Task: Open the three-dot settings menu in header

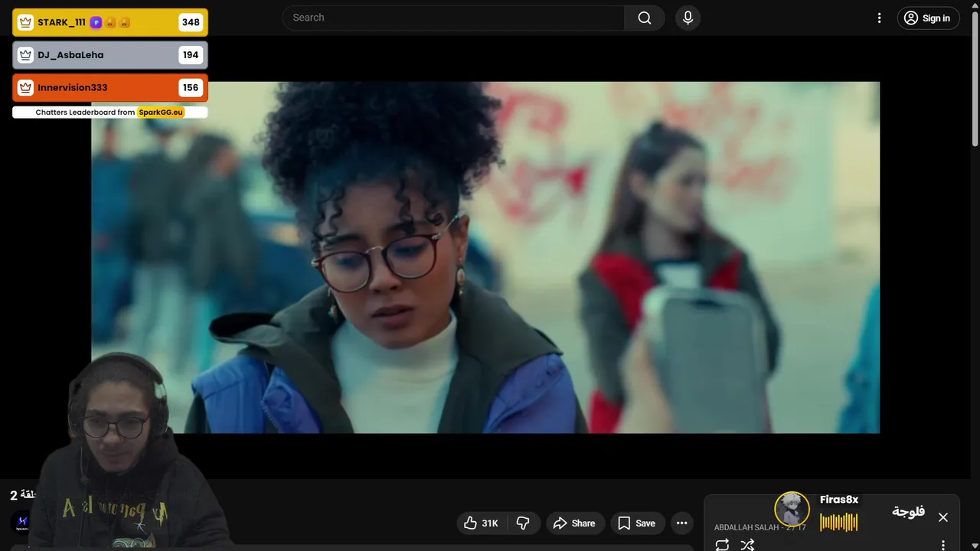Action: [879, 18]
